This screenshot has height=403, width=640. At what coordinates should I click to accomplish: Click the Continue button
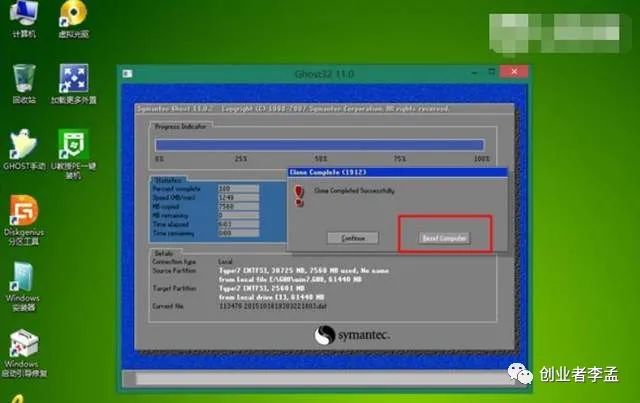point(353,238)
